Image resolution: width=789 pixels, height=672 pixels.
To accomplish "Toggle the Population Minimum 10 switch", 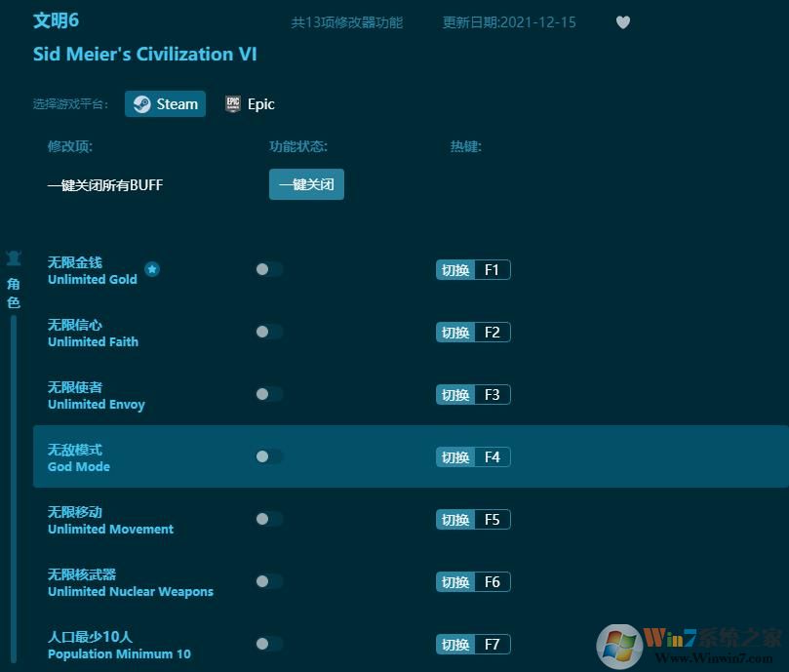I will click(268, 645).
